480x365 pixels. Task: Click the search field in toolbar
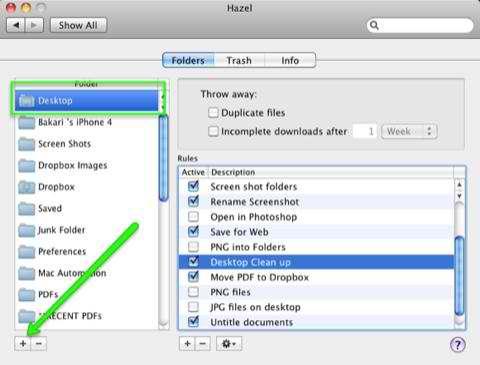[x=420, y=25]
